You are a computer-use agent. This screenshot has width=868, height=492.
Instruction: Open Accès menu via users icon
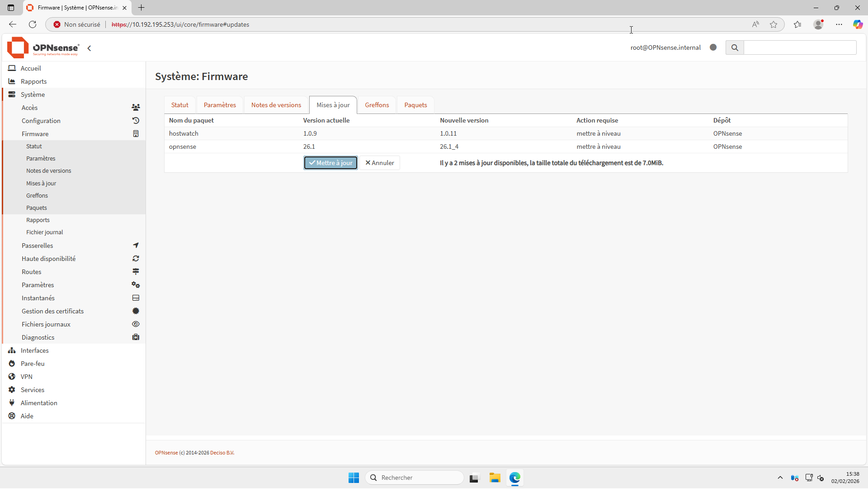pos(136,108)
